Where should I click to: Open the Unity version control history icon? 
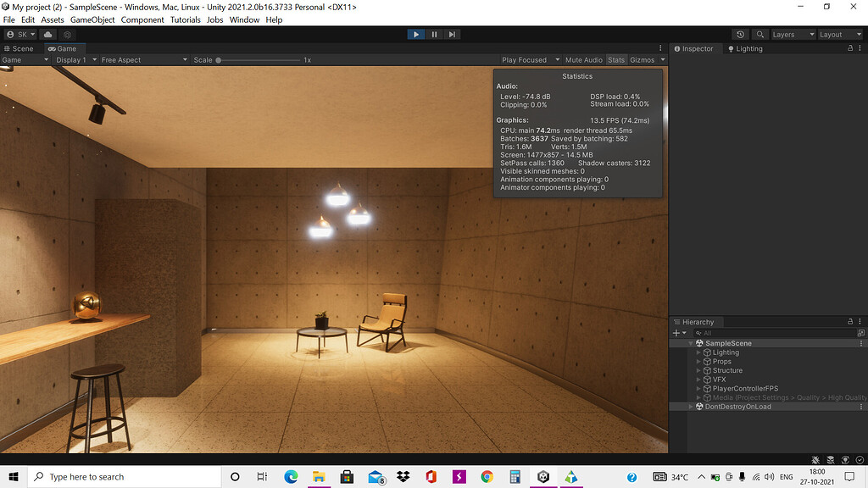pos(741,34)
